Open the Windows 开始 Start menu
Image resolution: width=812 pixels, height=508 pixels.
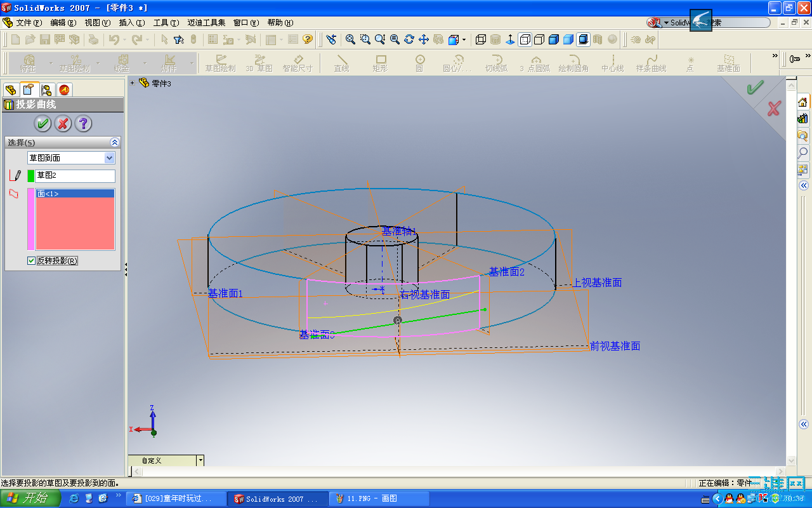30,498
